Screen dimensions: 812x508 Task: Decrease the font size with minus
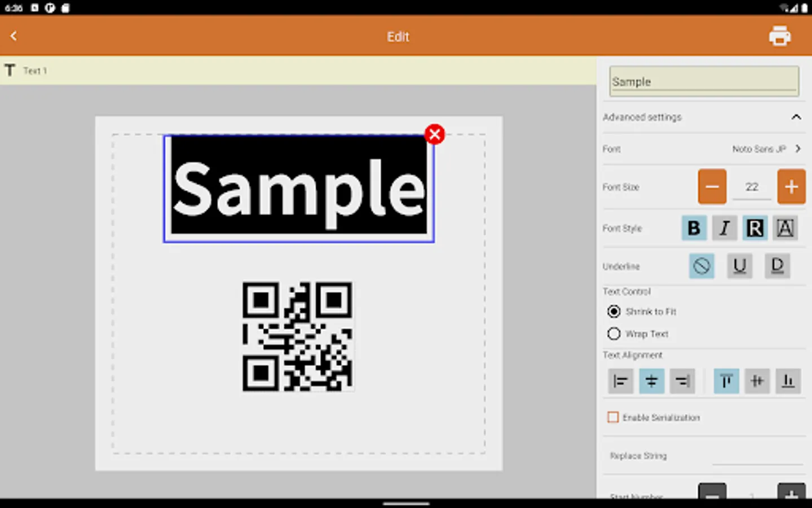tap(712, 186)
